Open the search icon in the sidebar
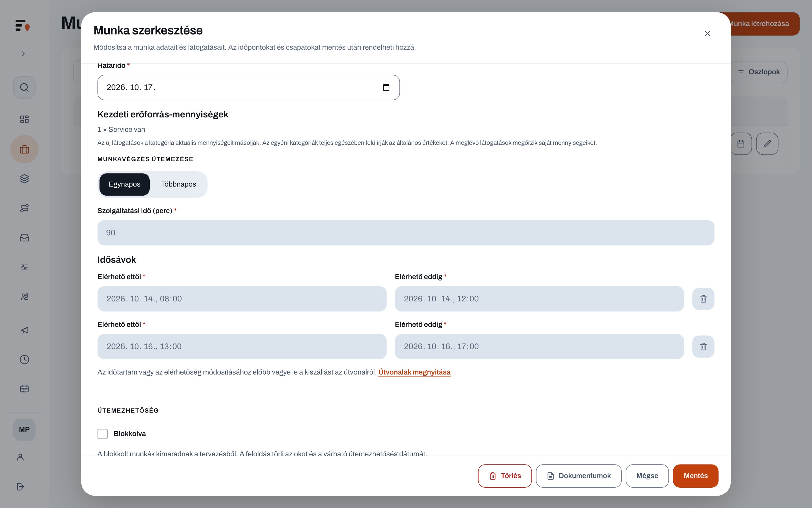The image size is (812, 508). 24,87
